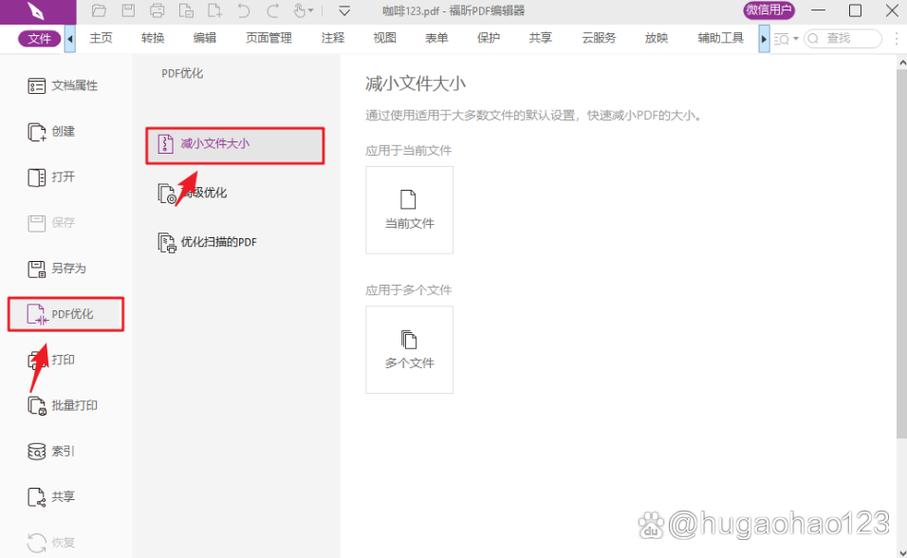
Task: Switch to the 辅助工具 tab
Action: (x=720, y=38)
